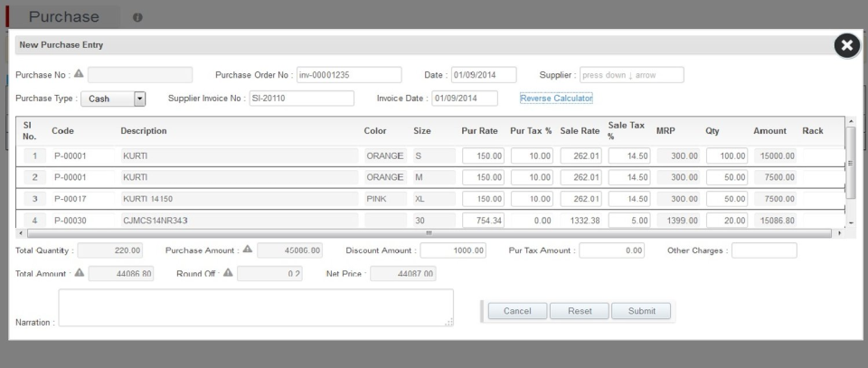Edit Qty 100.00 in row 1
Image resolution: width=868 pixels, height=368 pixels.
[x=727, y=156]
